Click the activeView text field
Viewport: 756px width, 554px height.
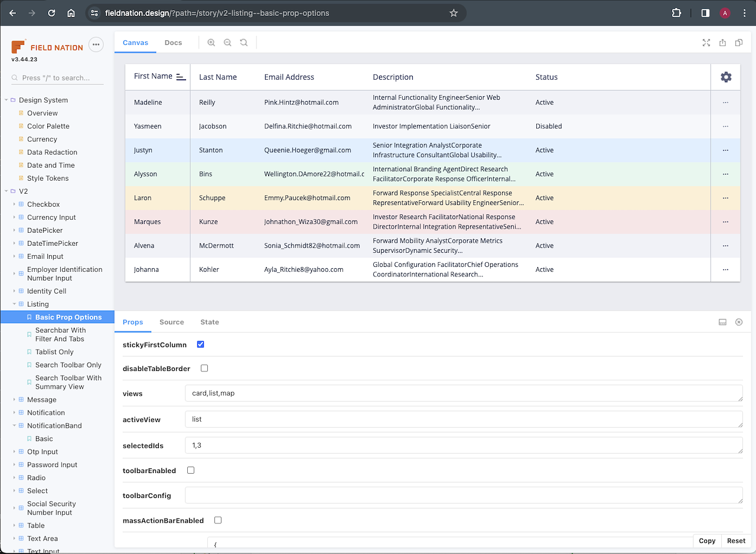[x=463, y=419]
